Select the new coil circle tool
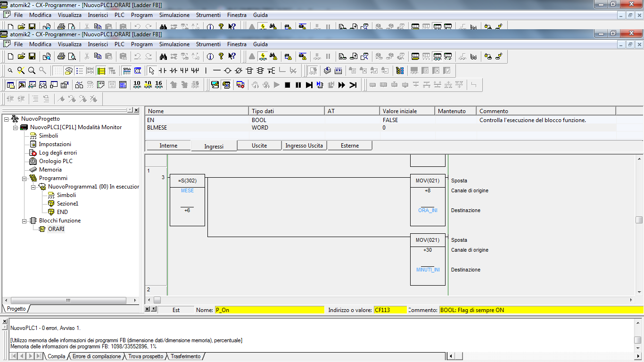This screenshot has height=362, width=644. (x=227, y=71)
